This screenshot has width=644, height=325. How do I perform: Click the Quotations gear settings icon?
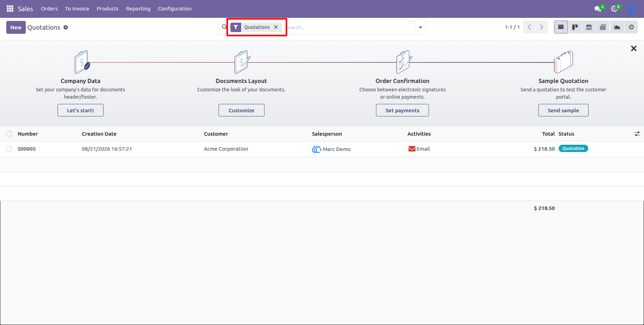(x=66, y=27)
